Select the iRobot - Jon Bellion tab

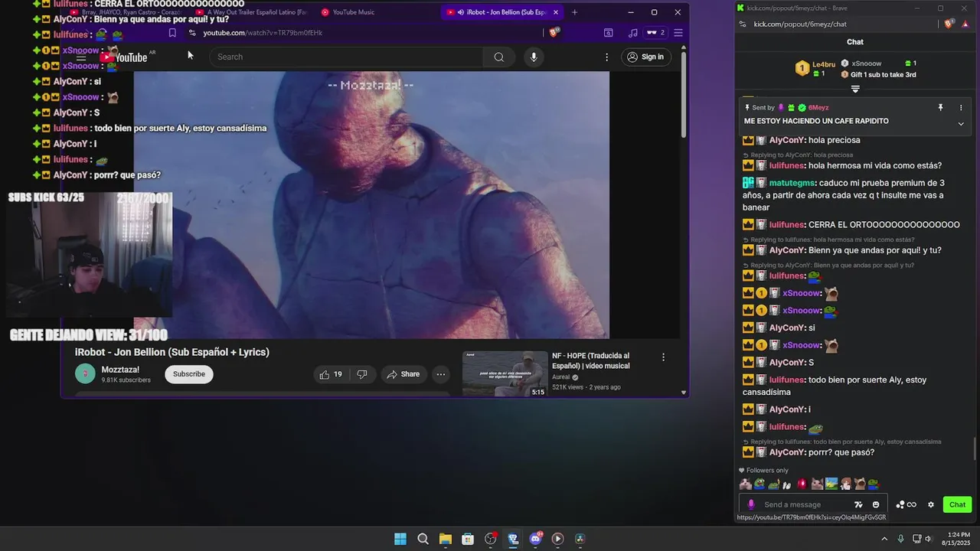click(503, 12)
